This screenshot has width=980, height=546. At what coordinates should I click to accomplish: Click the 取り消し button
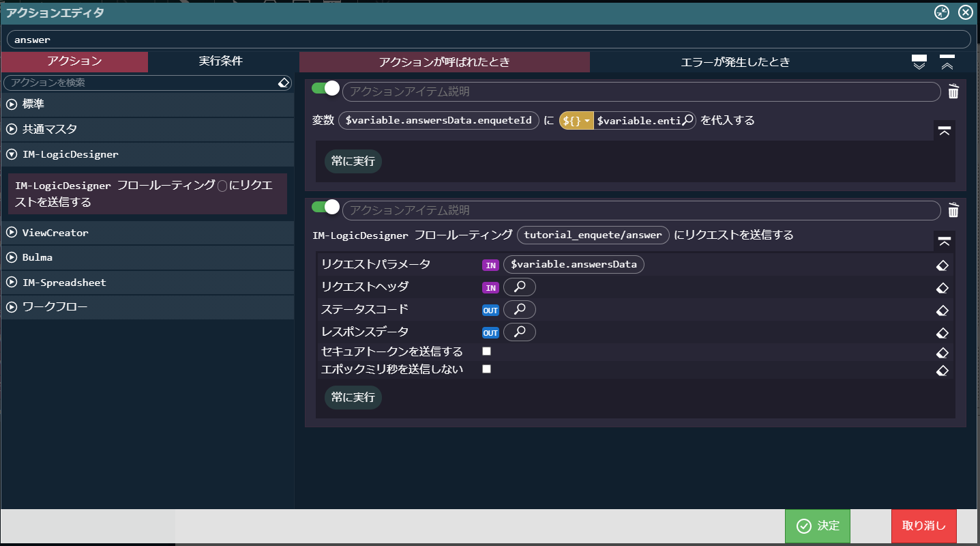click(924, 526)
